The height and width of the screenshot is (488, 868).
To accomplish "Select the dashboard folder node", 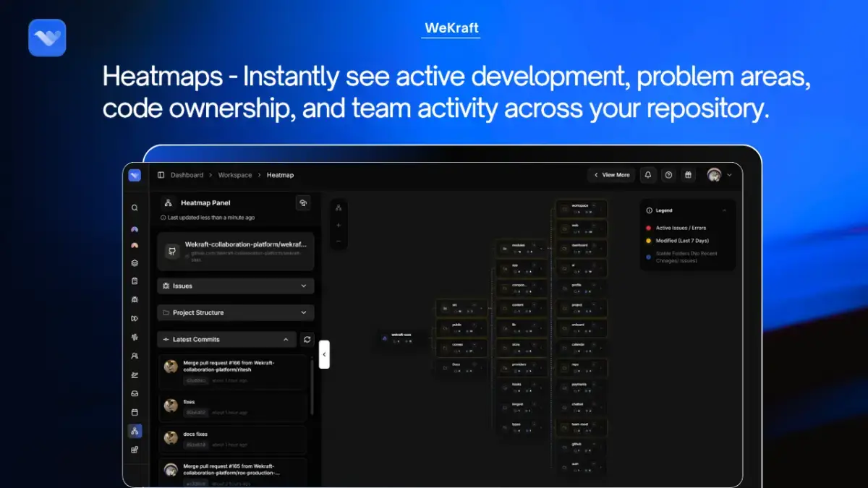I will (582, 248).
